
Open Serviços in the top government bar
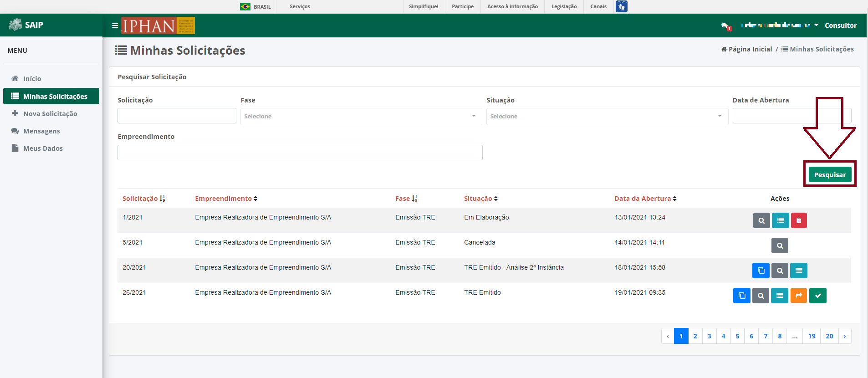300,6
